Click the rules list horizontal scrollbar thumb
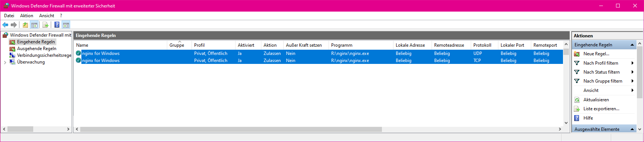This screenshot has width=644, height=142. click(231, 129)
